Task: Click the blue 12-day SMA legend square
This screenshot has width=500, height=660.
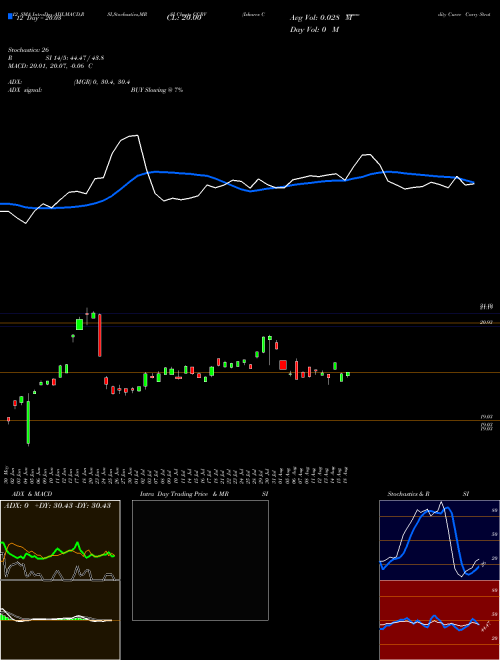Action: [x=10, y=16]
